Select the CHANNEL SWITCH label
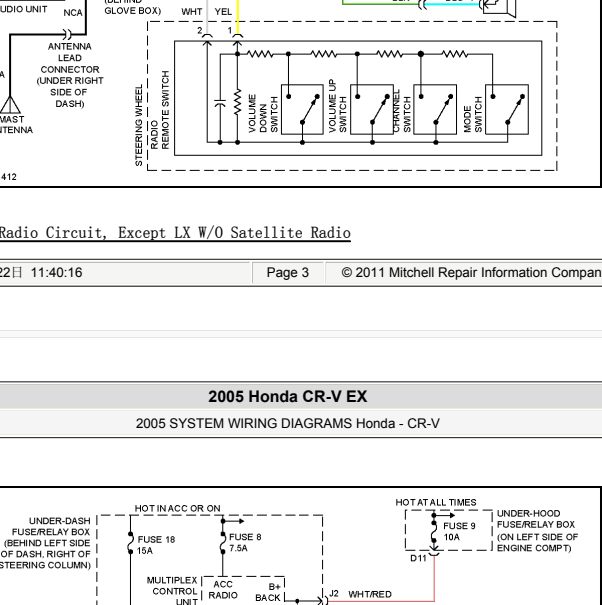Viewport: 602px width, 605px height. tap(402, 111)
